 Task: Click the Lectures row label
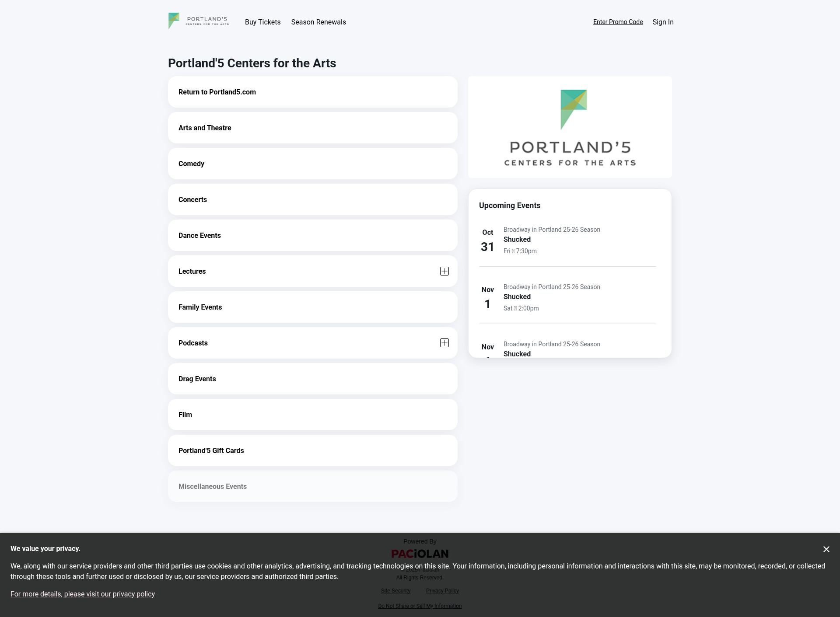pos(192,271)
